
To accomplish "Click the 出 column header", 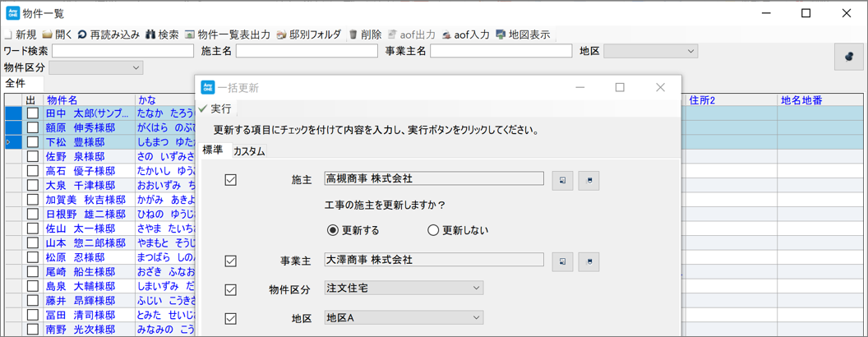I will click(x=33, y=99).
